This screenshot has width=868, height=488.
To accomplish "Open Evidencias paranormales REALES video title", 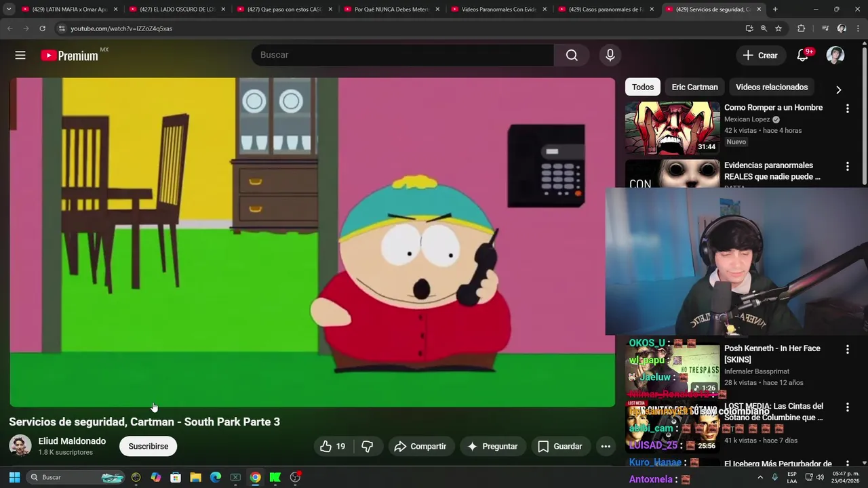I will 772,171.
